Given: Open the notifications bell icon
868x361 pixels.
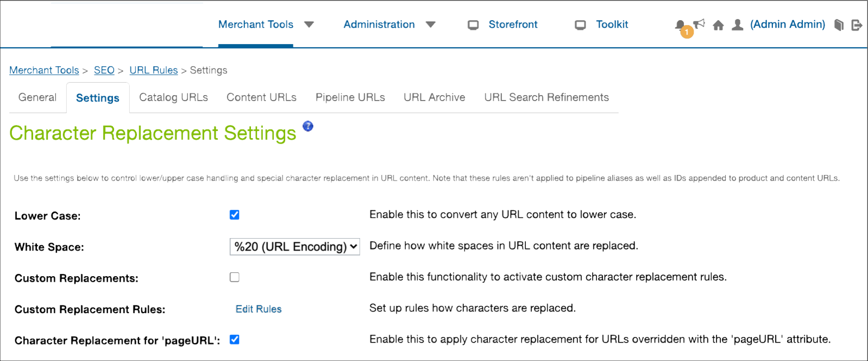Looking at the screenshot, I should [x=680, y=25].
